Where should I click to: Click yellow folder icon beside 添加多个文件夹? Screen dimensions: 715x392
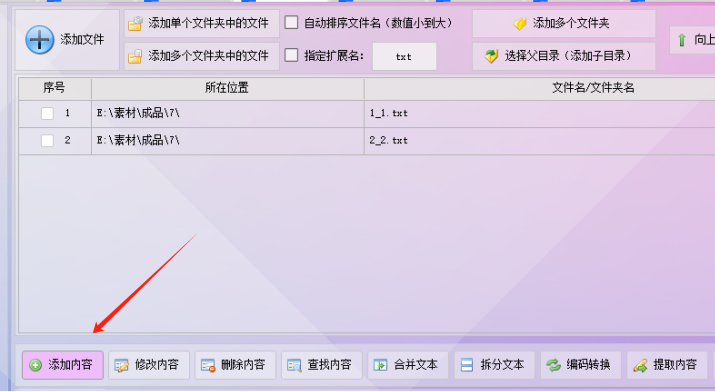coord(520,23)
